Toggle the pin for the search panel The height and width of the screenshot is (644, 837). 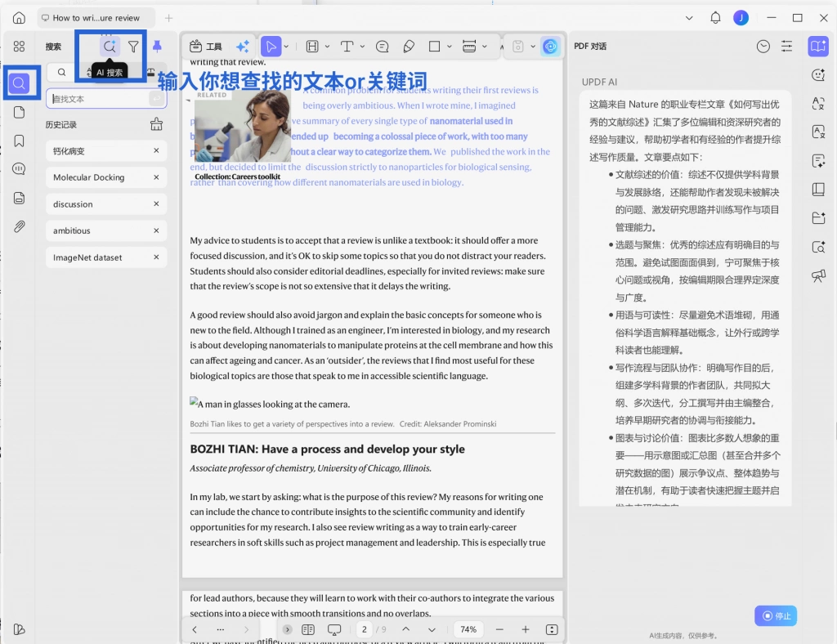click(x=157, y=47)
